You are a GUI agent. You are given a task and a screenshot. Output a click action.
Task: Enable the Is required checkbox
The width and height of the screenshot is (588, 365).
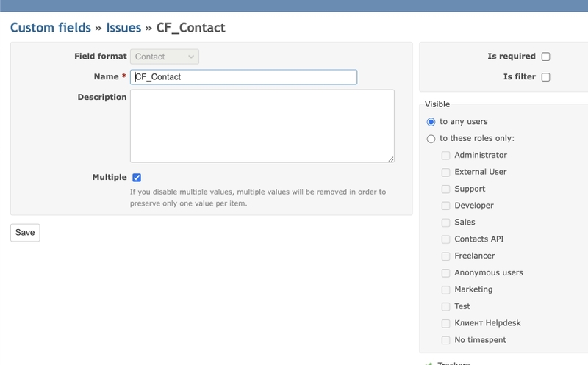point(545,57)
